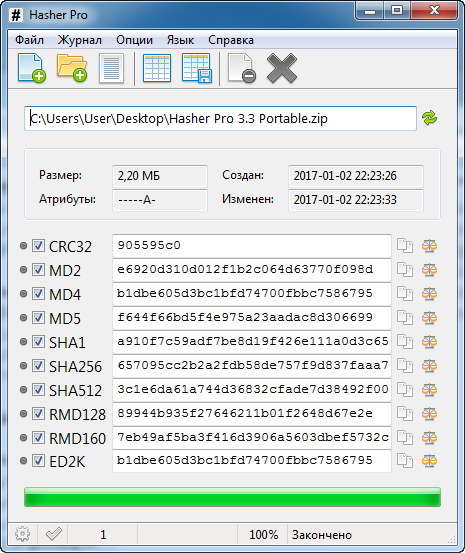Compare the RMD160 hash using scales icon
This screenshot has height=553, width=465.
pyautogui.click(x=429, y=438)
